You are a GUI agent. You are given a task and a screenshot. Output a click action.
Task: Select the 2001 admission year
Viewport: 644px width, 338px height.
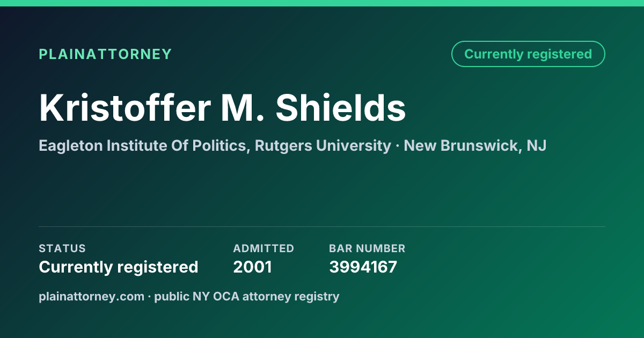252,267
